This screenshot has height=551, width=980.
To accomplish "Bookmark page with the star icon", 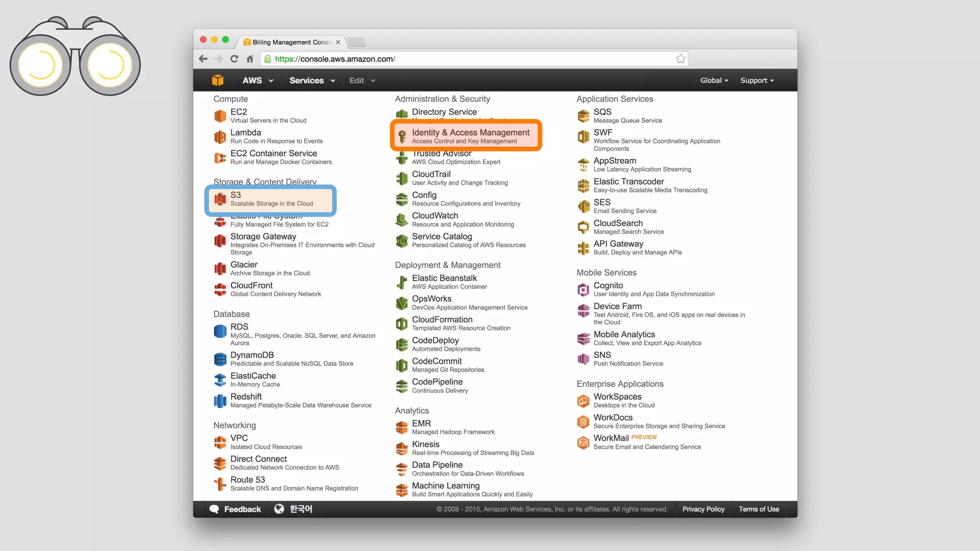I will (680, 59).
